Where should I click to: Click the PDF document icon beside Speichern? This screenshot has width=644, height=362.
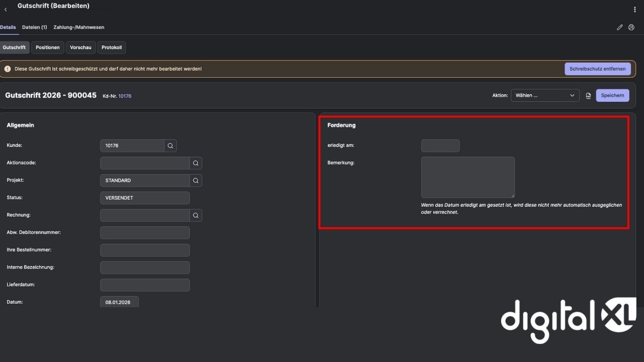[x=588, y=96]
